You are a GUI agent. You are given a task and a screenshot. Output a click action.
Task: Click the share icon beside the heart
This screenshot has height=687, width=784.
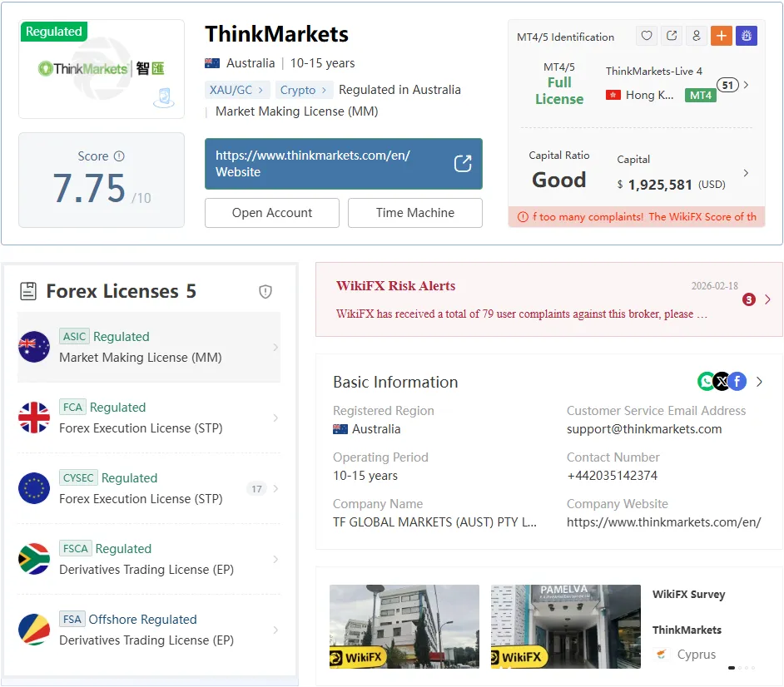click(x=672, y=36)
